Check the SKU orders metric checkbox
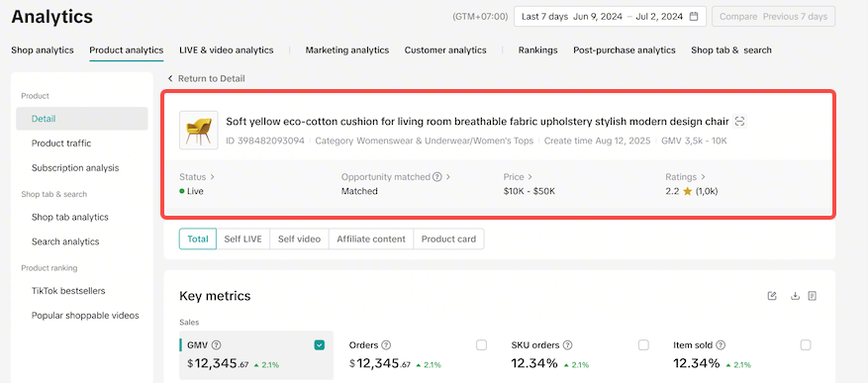The height and width of the screenshot is (383, 868). pos(643,345)
